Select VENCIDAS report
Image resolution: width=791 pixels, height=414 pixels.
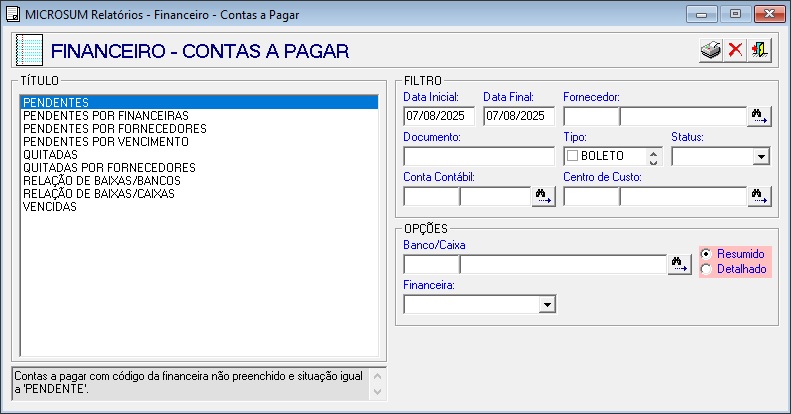[x=199, y=207]
